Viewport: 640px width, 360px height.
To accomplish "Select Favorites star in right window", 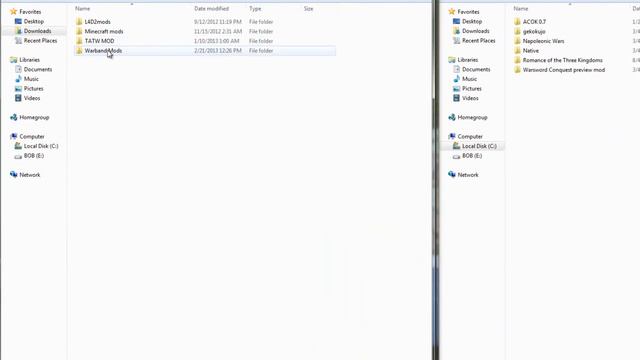I will [x=452, y=11].
